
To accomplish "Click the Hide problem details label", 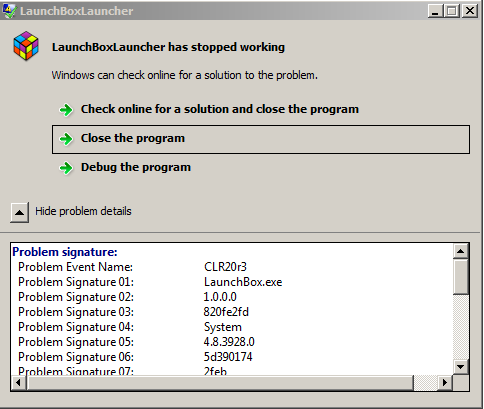I will click(83, 211).
